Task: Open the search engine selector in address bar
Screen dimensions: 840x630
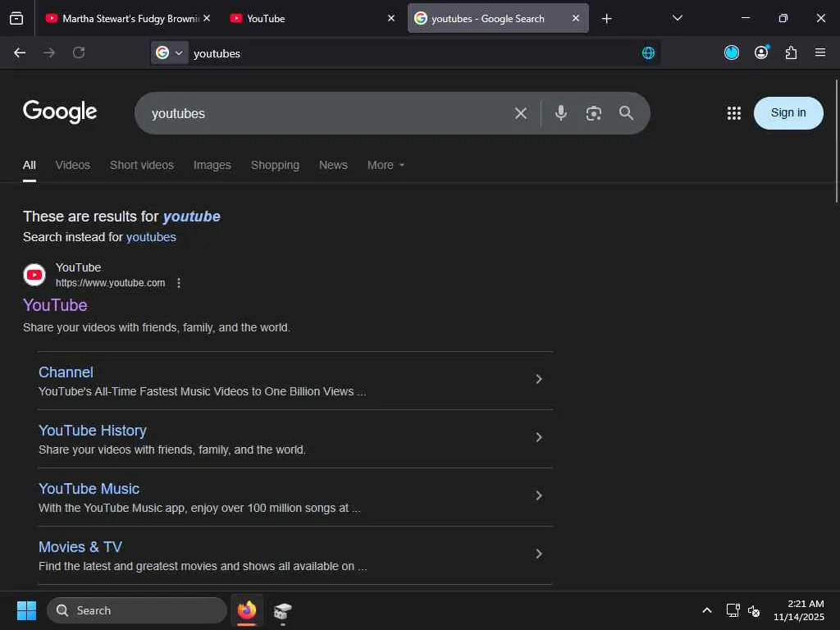Action: [169, 52]
